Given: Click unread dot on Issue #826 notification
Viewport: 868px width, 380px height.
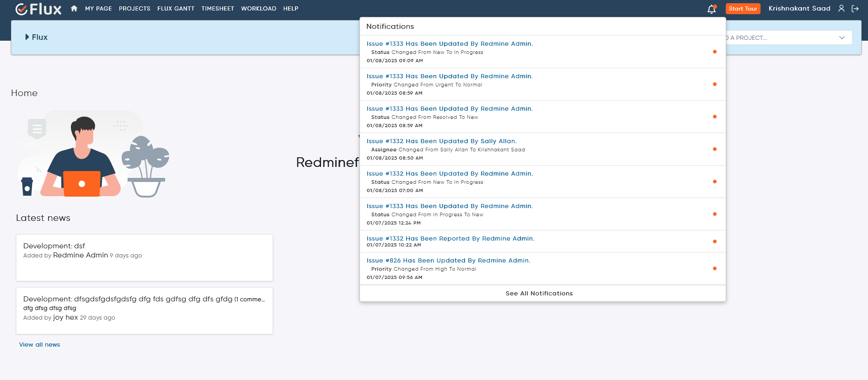Looking at the screenshot, I should click(714, 268).
